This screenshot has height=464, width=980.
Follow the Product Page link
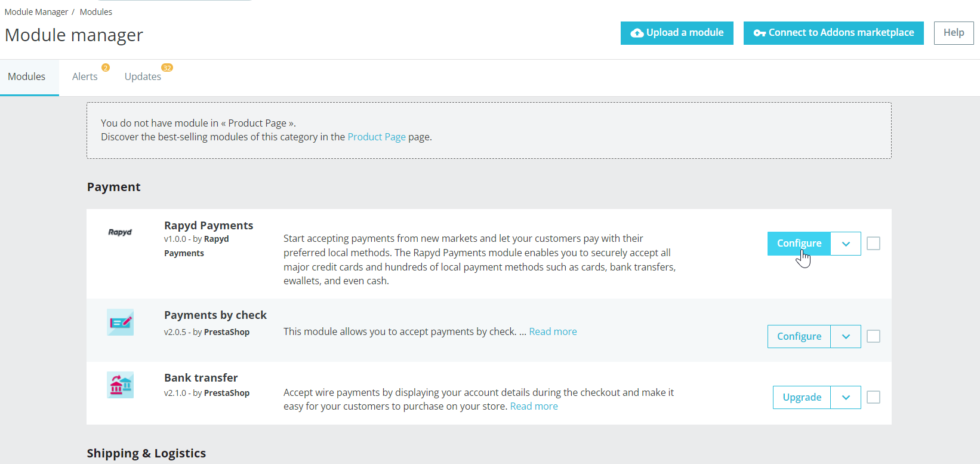tap(377, 137)
